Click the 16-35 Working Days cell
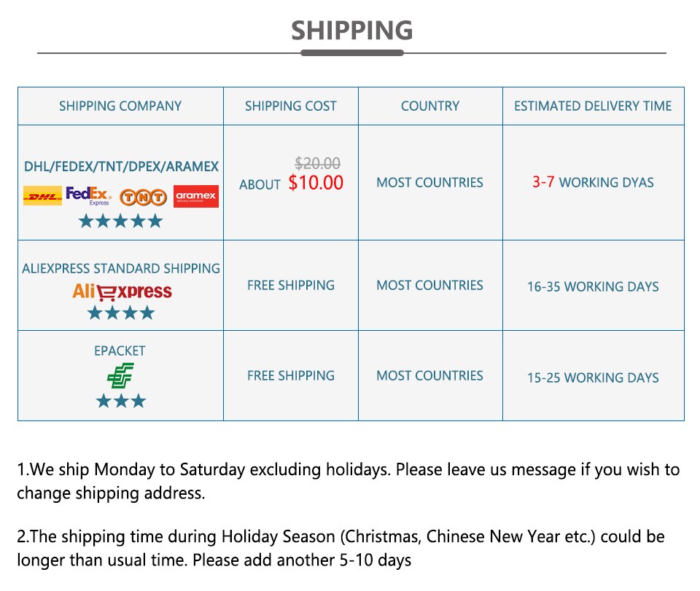The height and width of the screenshot is (591, 700). pyautogui.click(x=593, y=286)
